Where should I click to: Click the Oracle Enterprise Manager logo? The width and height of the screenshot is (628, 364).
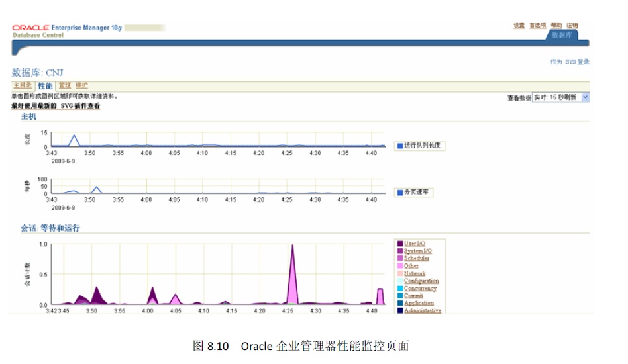[x=67, y=28]
